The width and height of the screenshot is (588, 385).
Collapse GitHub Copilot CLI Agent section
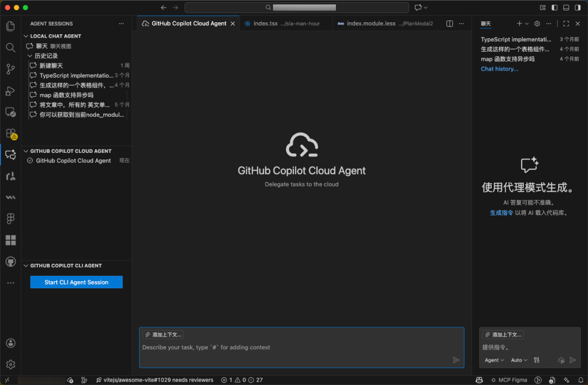pyautogui.click(x=26, y=265)
